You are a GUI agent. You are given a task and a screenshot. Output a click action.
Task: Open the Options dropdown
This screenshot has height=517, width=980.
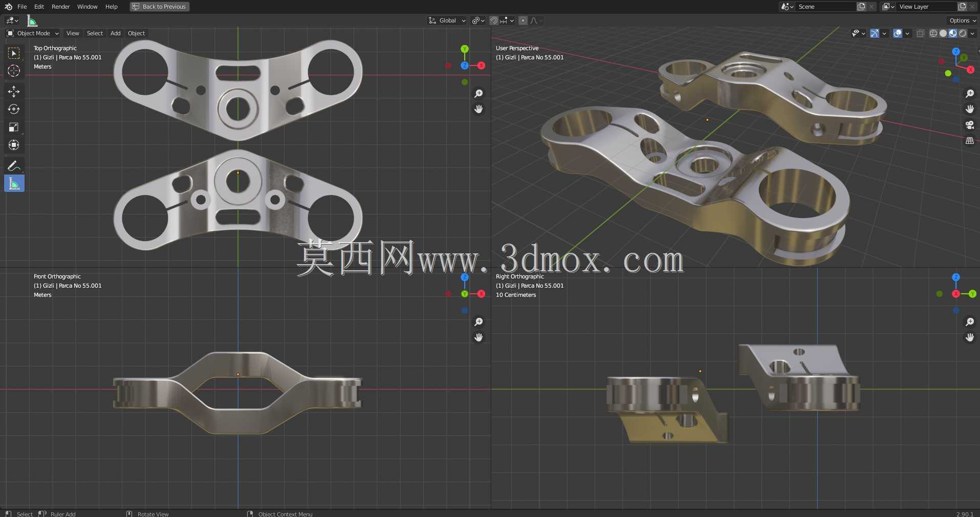click(963, 20)
